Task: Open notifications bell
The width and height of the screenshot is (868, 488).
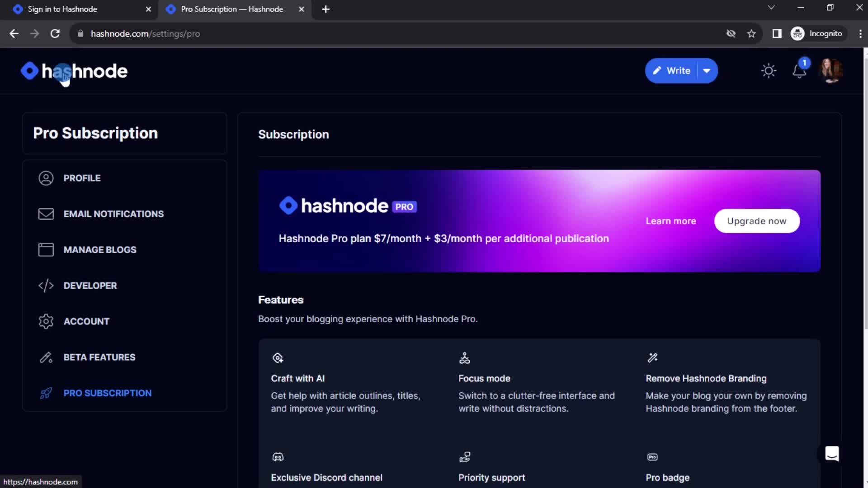Action: [x=799, y=71]
